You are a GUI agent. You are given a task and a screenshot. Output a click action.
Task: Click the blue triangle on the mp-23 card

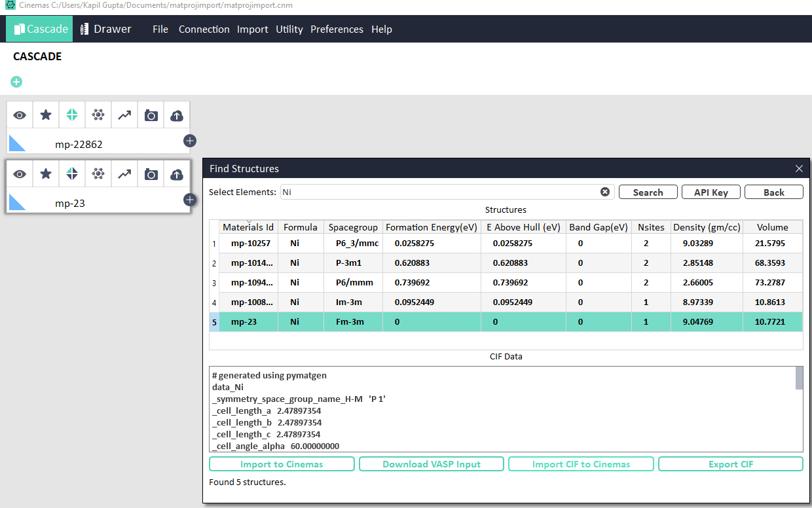click(15, 202)
